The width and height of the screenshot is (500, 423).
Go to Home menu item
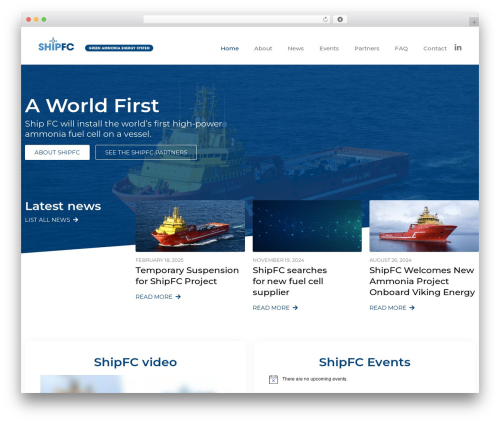(230, 48)
